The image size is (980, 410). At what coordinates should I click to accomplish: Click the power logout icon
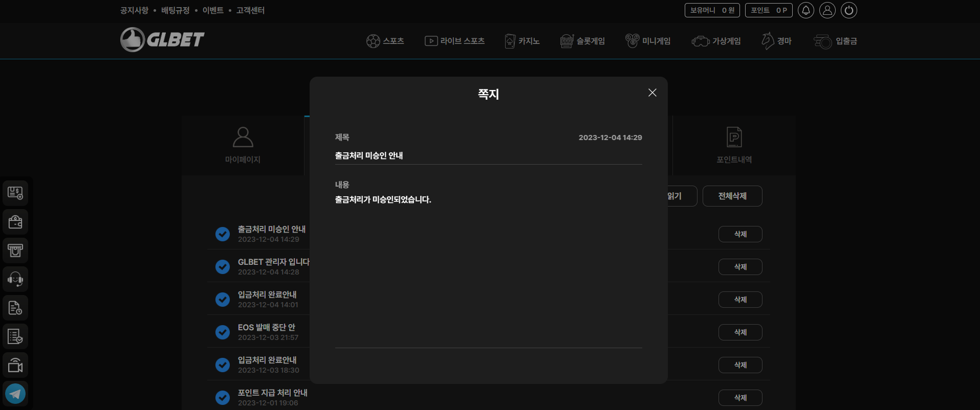click(x=848, y=10)
